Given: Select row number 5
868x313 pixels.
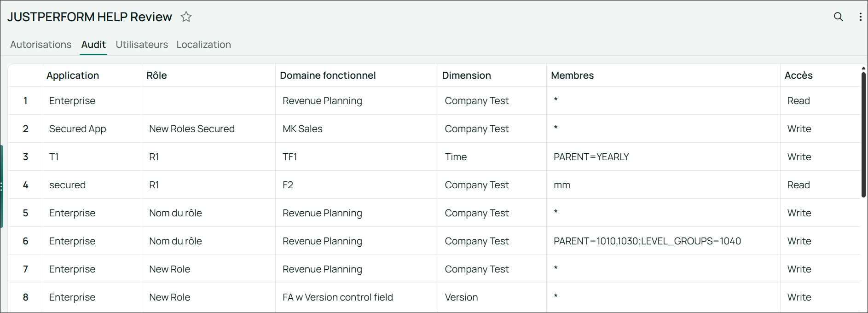Looking at the screenshot, I should click(x=25, y=213).
